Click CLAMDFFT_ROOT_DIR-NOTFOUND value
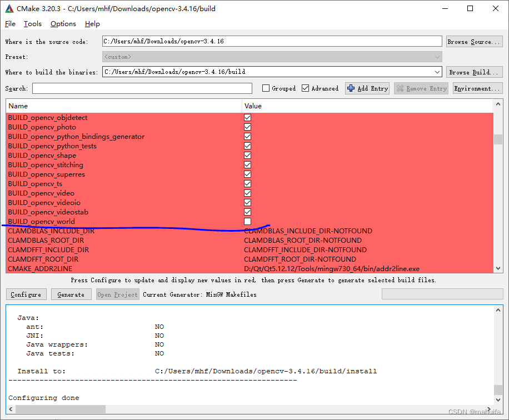 [300, 259]
